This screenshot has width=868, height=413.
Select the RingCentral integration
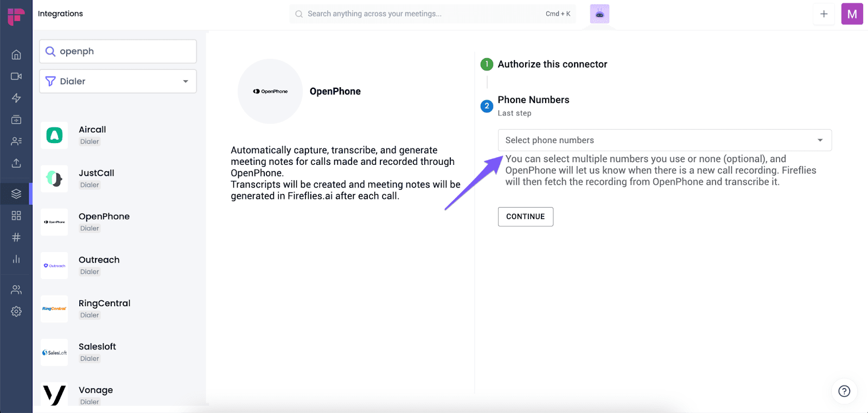coord(118,309)
